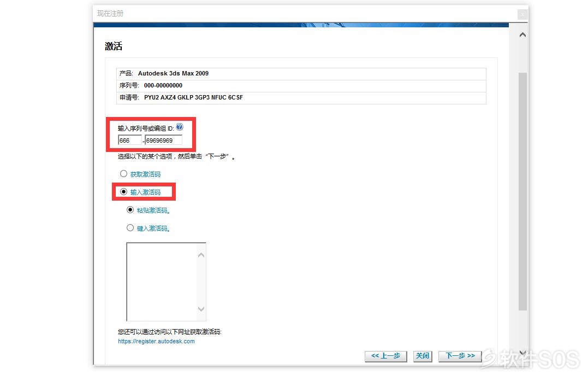Click the help icon beside 输入序列号或编组 ID
588x375 pixels.
click(180, 127)
